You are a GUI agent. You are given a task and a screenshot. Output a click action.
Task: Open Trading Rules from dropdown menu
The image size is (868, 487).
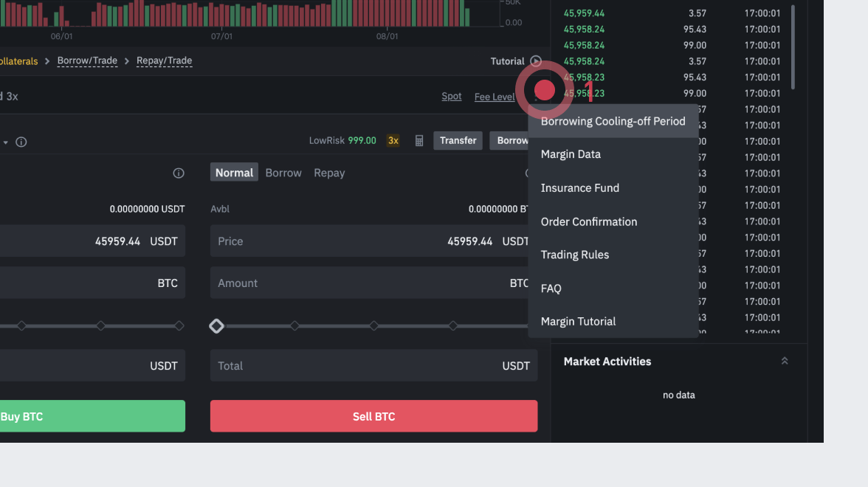574,255
